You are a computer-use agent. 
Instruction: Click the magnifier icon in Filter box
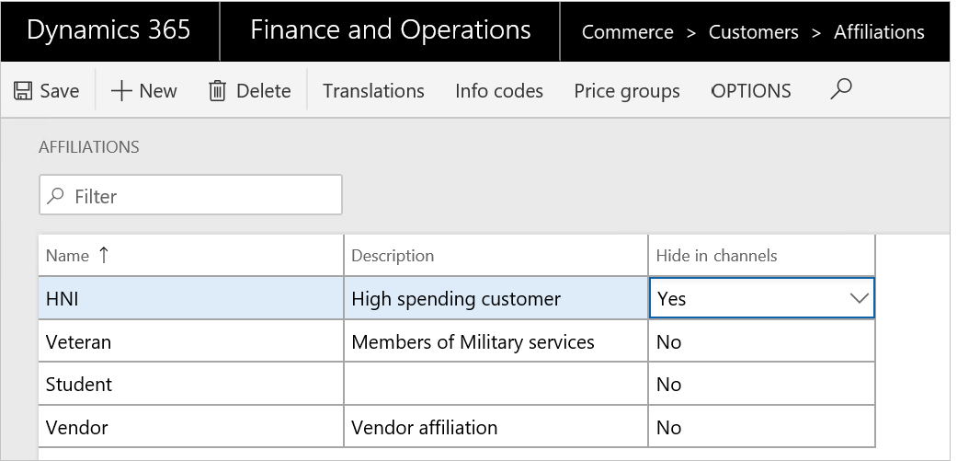tap(56, 196)
